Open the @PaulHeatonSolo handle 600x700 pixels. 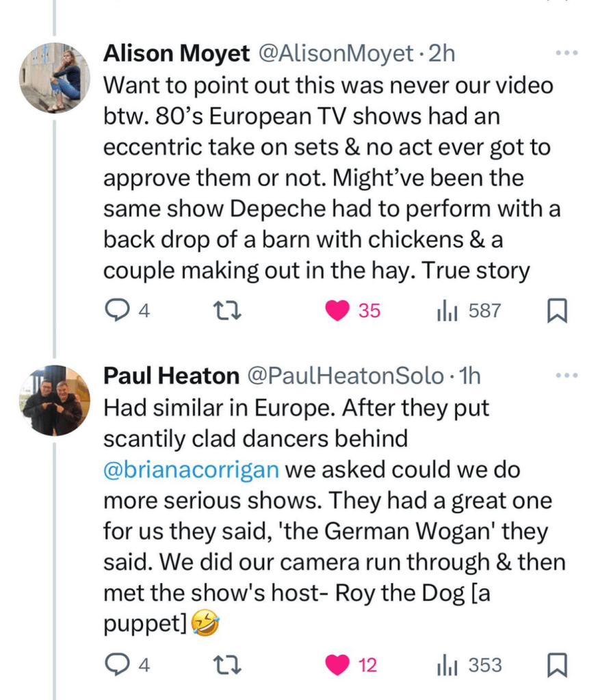(345, 376)
